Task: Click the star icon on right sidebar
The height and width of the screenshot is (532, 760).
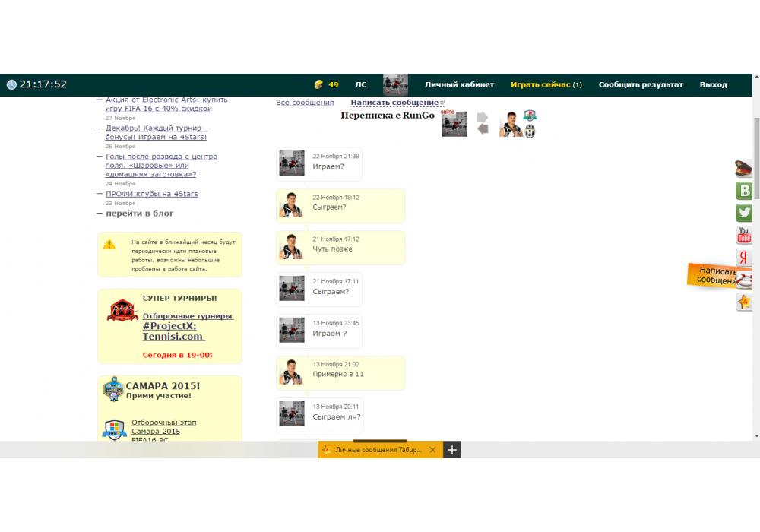Action: [744, 302]
